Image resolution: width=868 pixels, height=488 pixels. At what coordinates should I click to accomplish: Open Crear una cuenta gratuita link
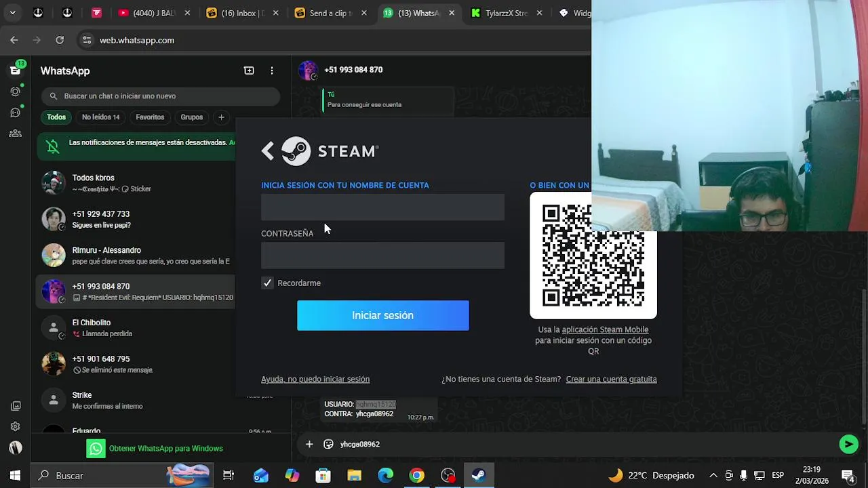click(x=611, y=380)
